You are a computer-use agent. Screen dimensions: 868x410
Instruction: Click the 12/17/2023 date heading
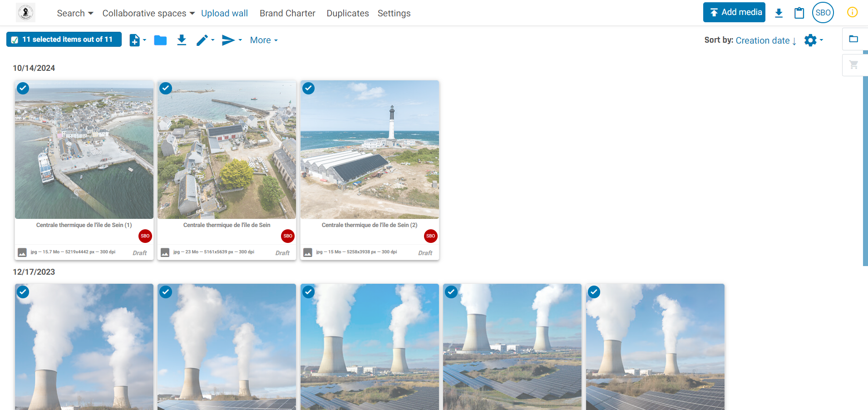(34, 272)
